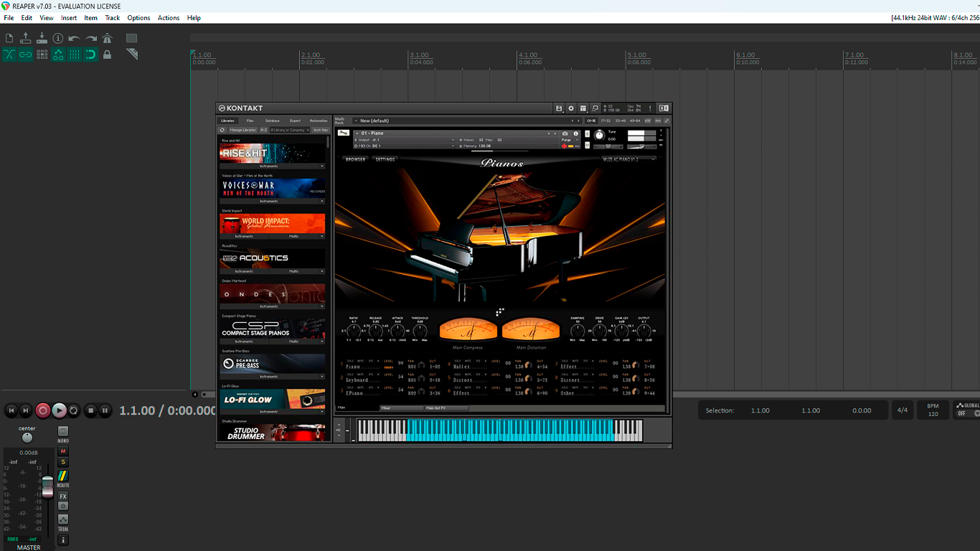The height and width of the screenshot is (551, 980).
Task: Open the Actions menu
Action: tap(169, 18)
